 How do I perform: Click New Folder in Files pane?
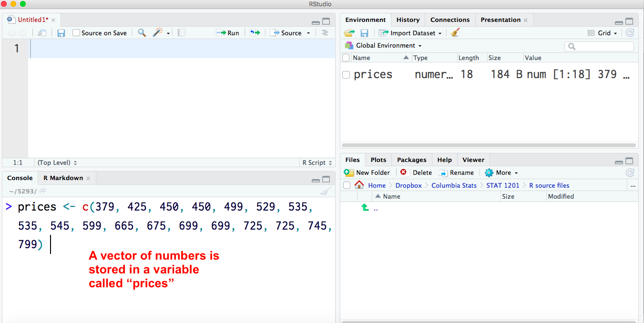(367, 172)
